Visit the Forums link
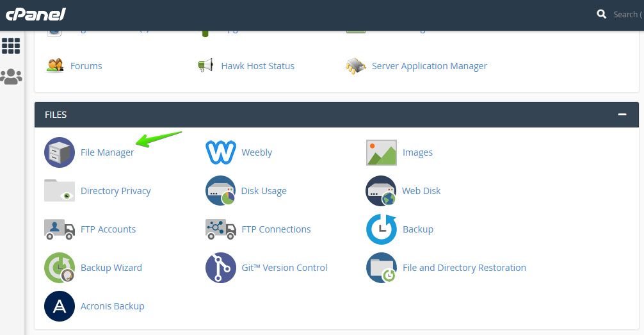 point(86,66)
